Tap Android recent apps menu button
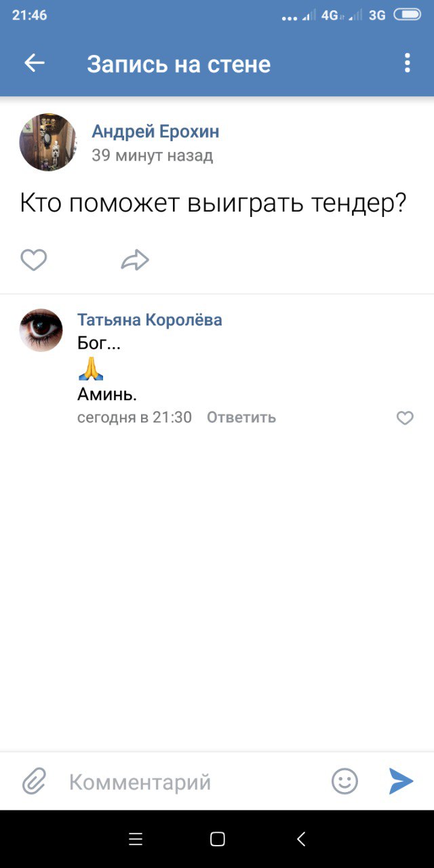The width and height of the screenshot is (434, 868). 136,839
